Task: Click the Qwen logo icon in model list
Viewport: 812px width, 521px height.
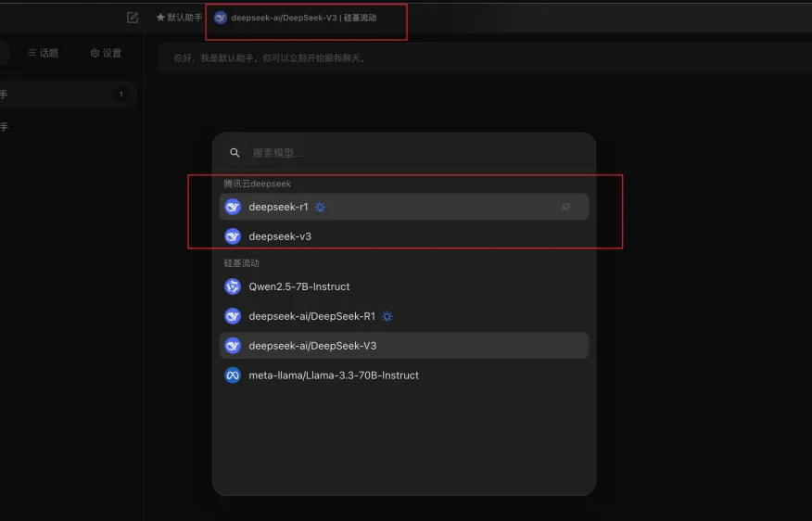Action: click(x=233, y=286)
